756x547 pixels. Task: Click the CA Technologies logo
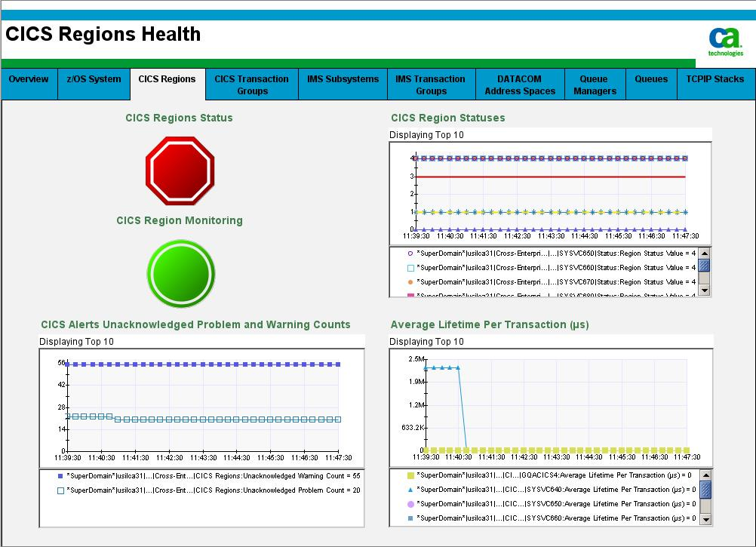[x=725, y=42]
